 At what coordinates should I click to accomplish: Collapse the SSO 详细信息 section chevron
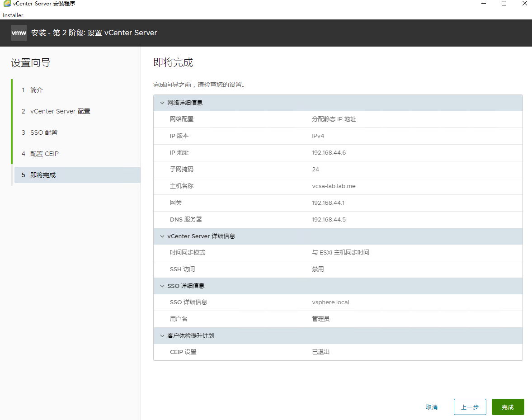pos(162,286)
